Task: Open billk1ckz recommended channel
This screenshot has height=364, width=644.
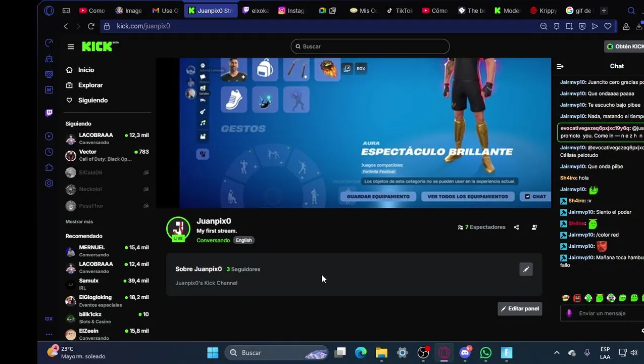Action: (x=107, y=317)
